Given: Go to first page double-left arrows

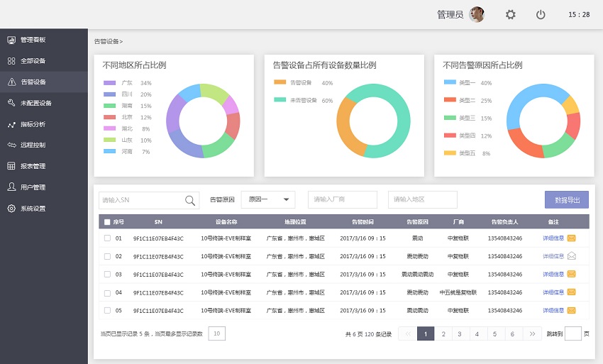Looking at the screenshot, I should 408,333.
